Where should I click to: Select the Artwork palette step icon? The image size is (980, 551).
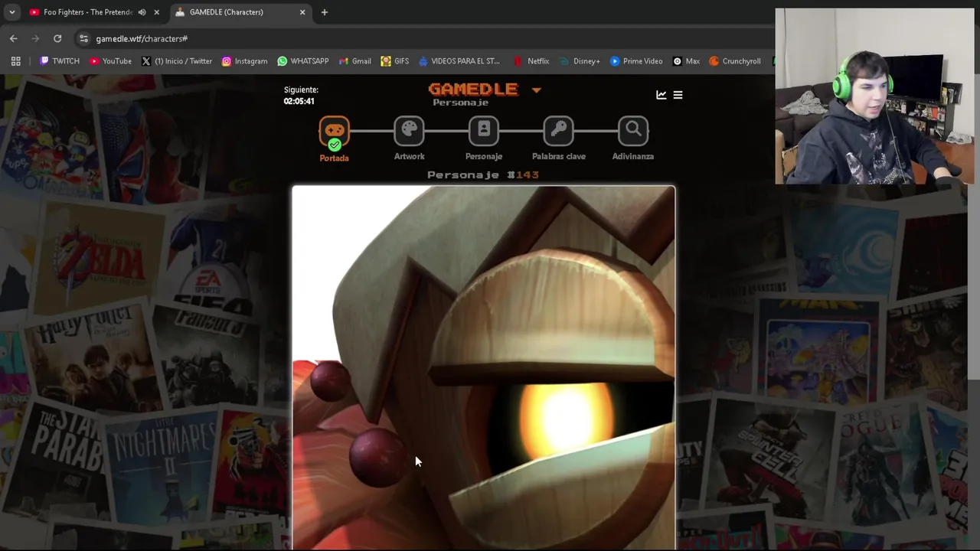[409, 131]
